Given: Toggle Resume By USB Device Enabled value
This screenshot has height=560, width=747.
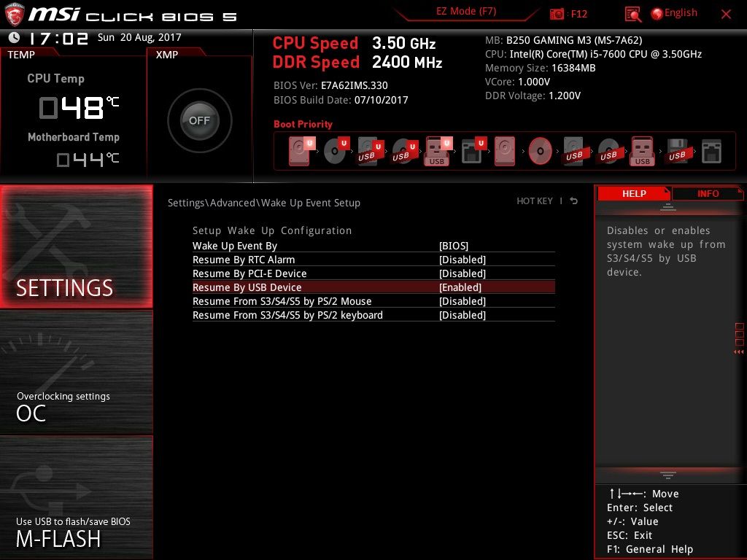Looking at the screenshot, I should [460, 287].
